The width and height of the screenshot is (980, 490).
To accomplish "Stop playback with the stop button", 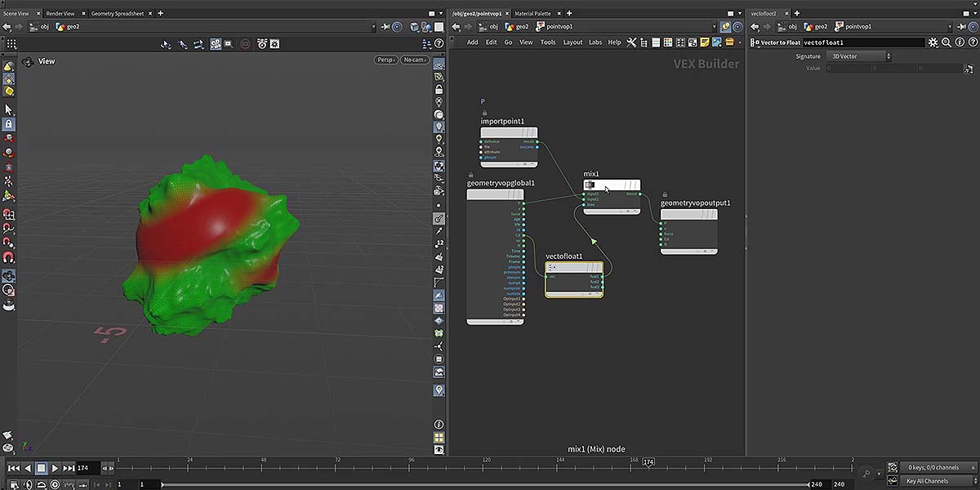I will (x=41, y=468).
